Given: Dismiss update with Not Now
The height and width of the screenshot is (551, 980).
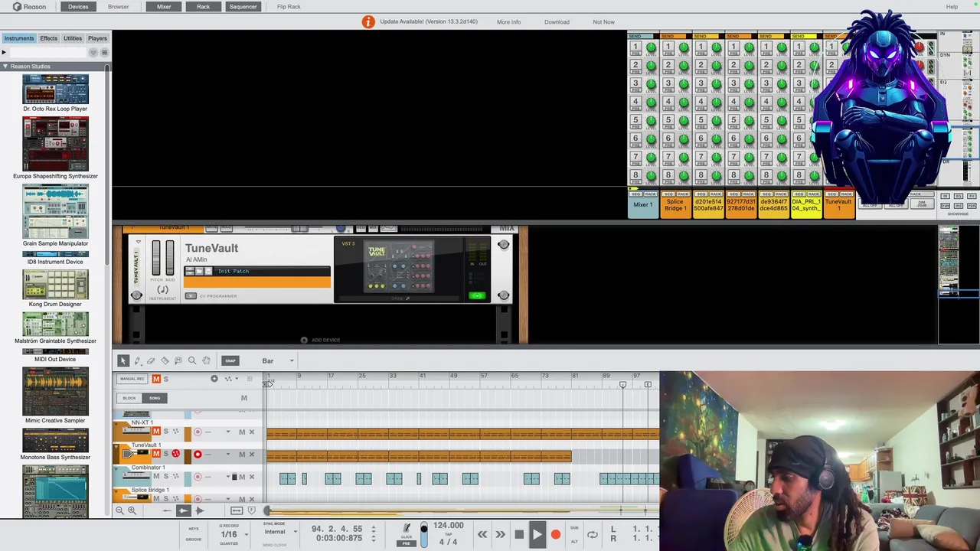Looking at the screenshot, I should [603, 21].
